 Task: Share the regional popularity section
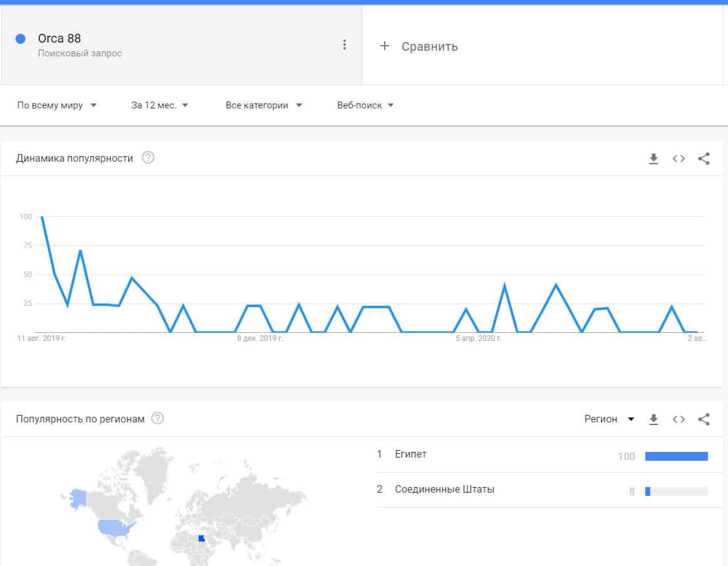[x=704, y=419]
